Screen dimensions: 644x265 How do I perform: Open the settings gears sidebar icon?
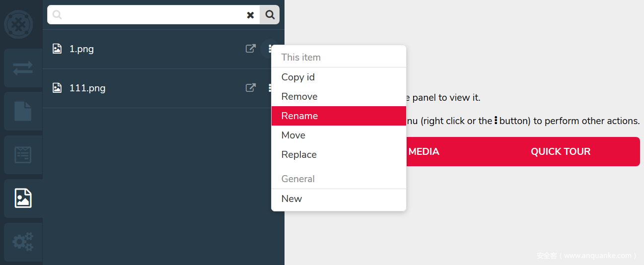pos(23,242)
